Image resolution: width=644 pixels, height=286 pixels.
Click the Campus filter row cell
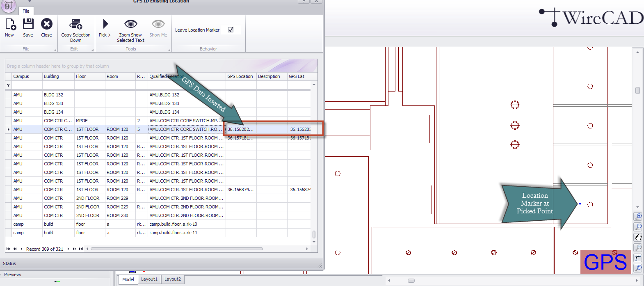[x=27, y=85]
